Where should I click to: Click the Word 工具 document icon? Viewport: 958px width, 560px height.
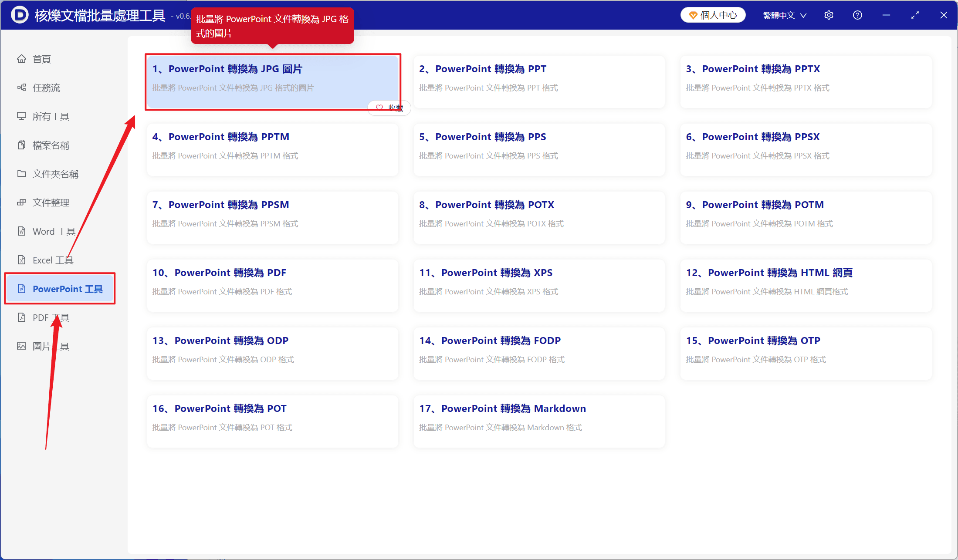(x=21, y=231)
